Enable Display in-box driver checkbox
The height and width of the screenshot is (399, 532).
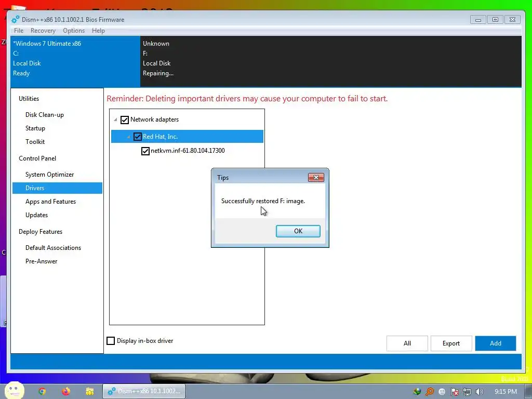(x=111, y=341)
